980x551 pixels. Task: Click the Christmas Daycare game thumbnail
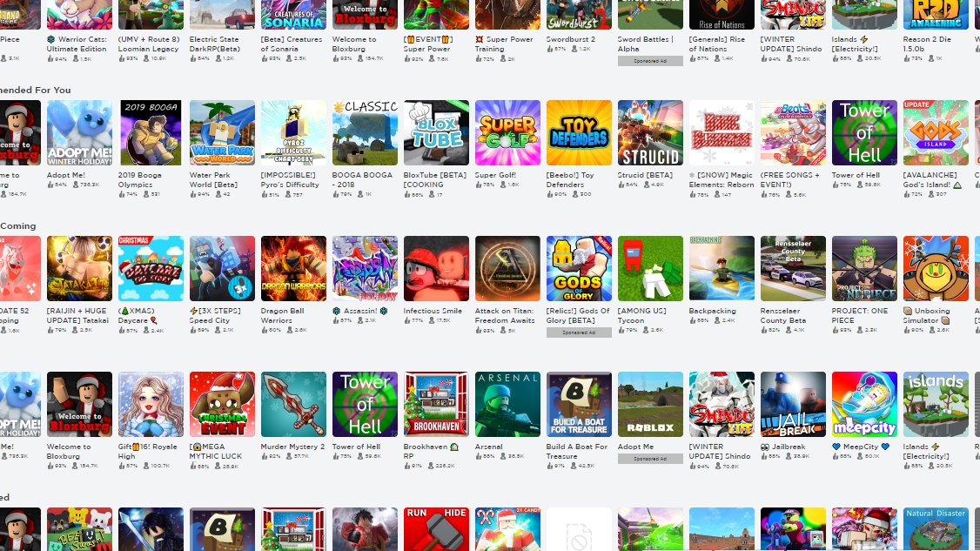tap(150, 268)
